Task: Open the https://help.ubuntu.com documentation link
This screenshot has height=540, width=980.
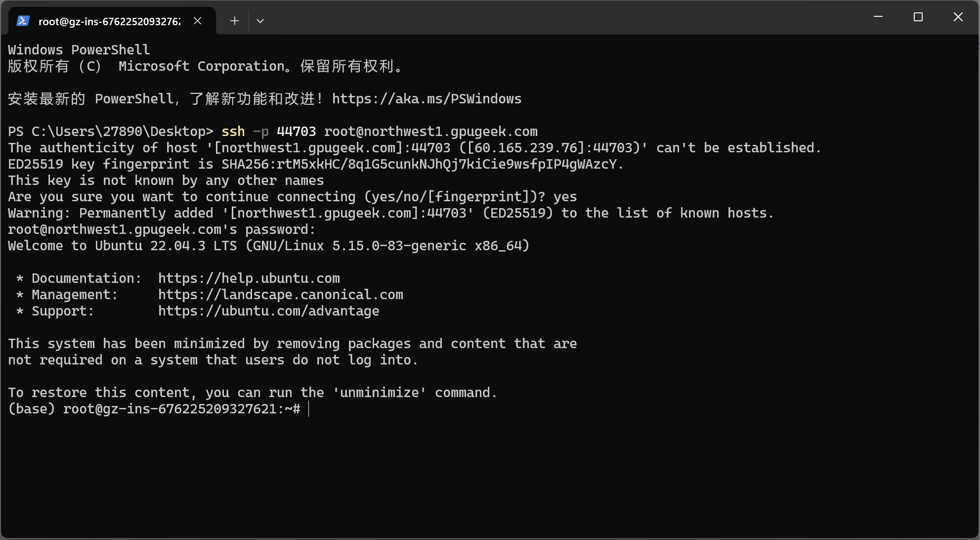Action: click(x=249, y=278)
